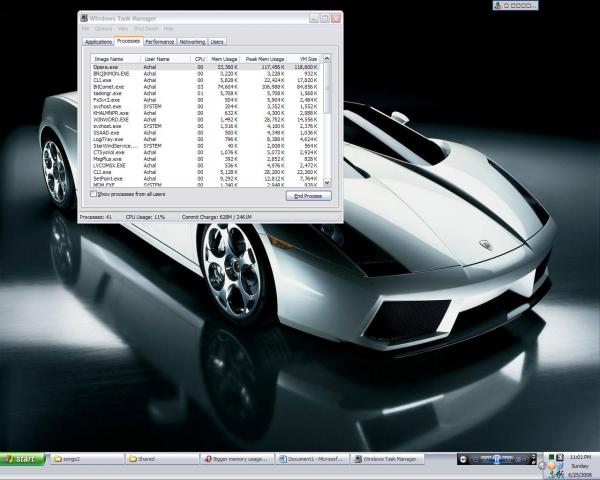
Task: Switch to Document1 Microsoft Word taskbar button
Action: (x=312, y=459)
